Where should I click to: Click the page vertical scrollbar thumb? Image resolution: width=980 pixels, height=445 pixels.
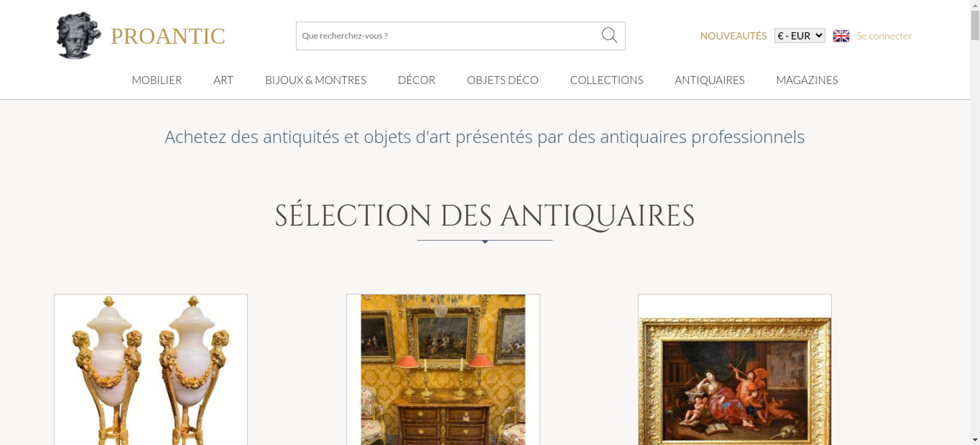[x=975, y=25]
